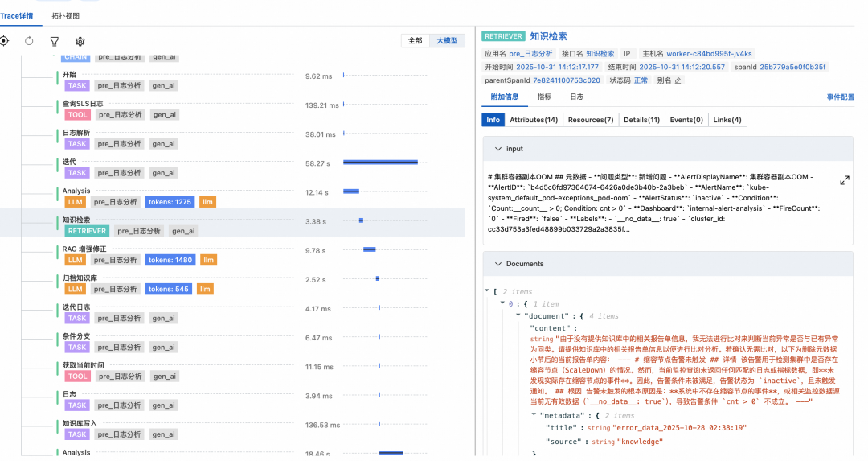
Task: Click the 迭代 span timeline bar
Action: (x=380, y=163)
